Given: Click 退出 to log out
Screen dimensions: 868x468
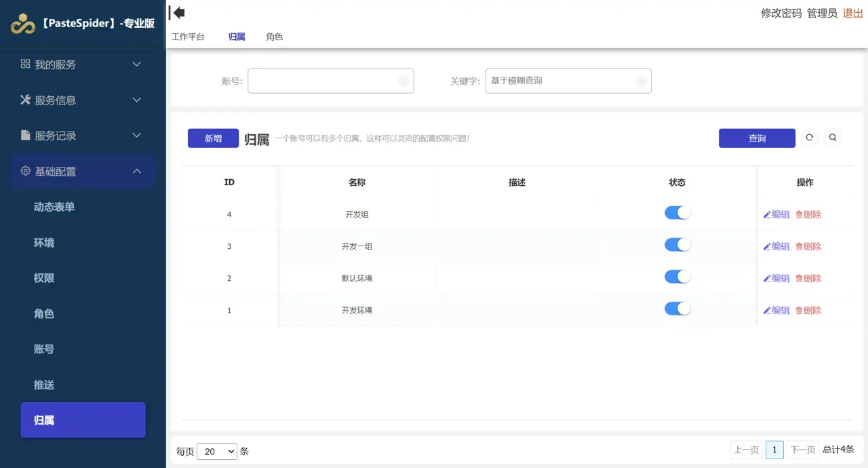Looking at the screenshot, I should coord(853,13).
